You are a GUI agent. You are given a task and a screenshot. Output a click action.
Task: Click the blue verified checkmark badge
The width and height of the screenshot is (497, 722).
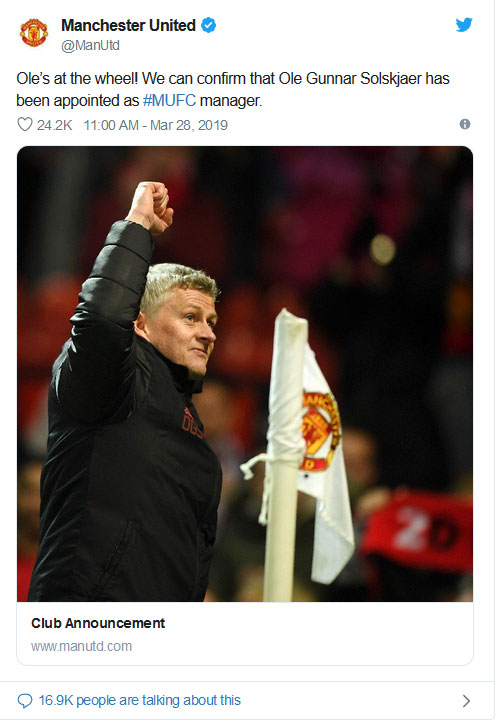(209, 25)
